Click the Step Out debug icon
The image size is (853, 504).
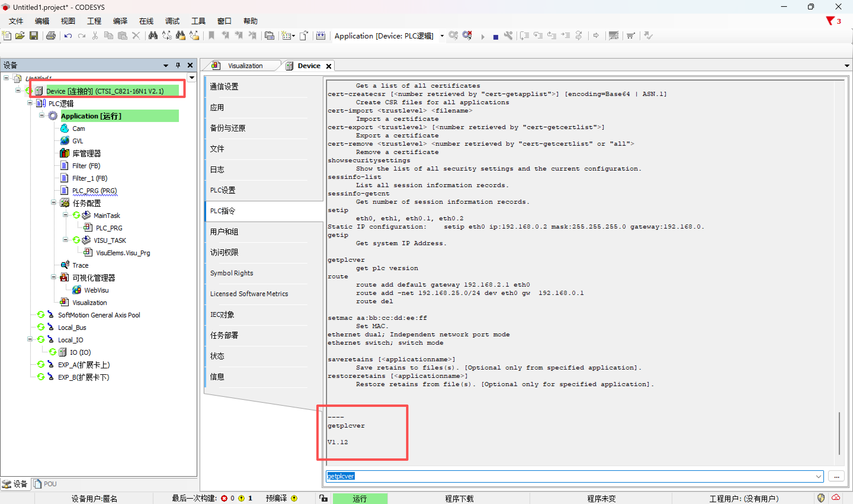click(x=552, y=36)
